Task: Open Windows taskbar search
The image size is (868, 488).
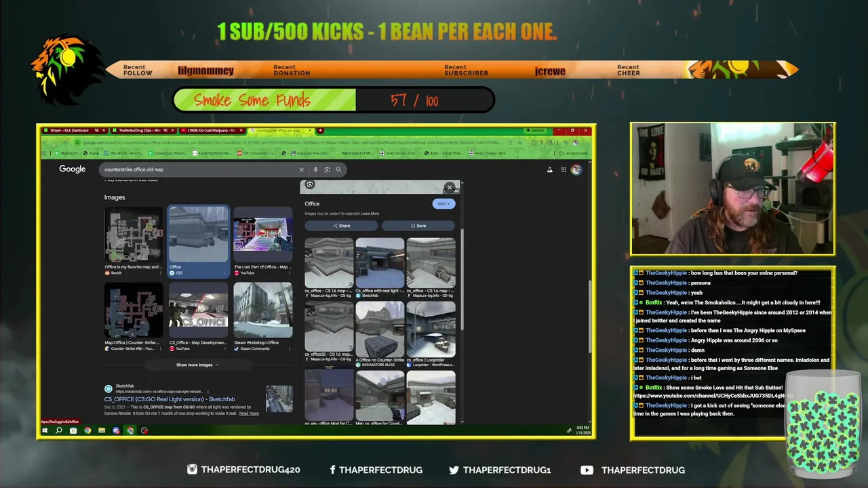Action: [59, 430]
